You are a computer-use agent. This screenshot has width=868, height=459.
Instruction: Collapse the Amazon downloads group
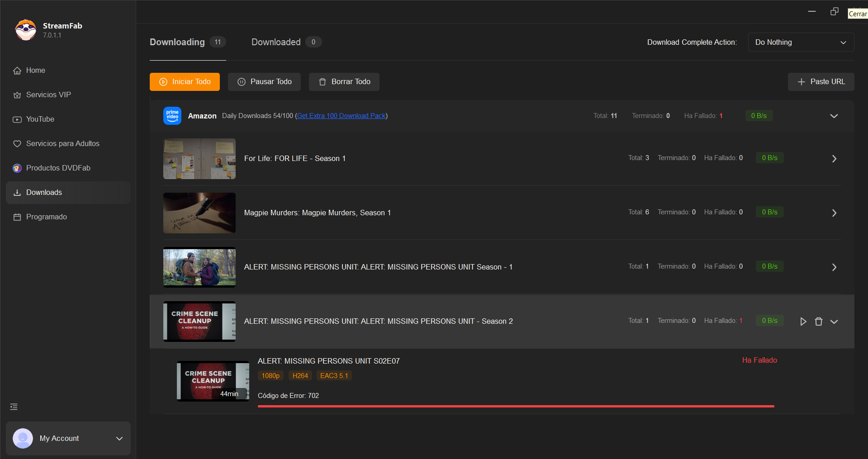click(834, 116)
